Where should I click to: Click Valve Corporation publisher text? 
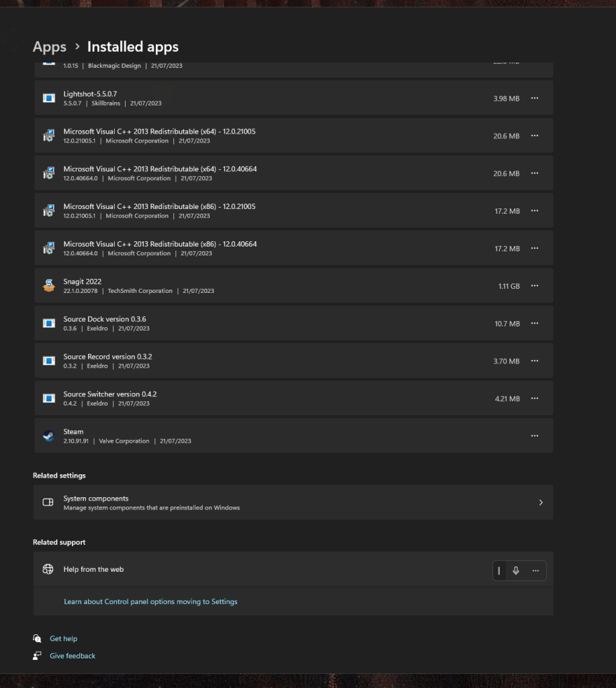pyautogui.click(x=124, y=441)
